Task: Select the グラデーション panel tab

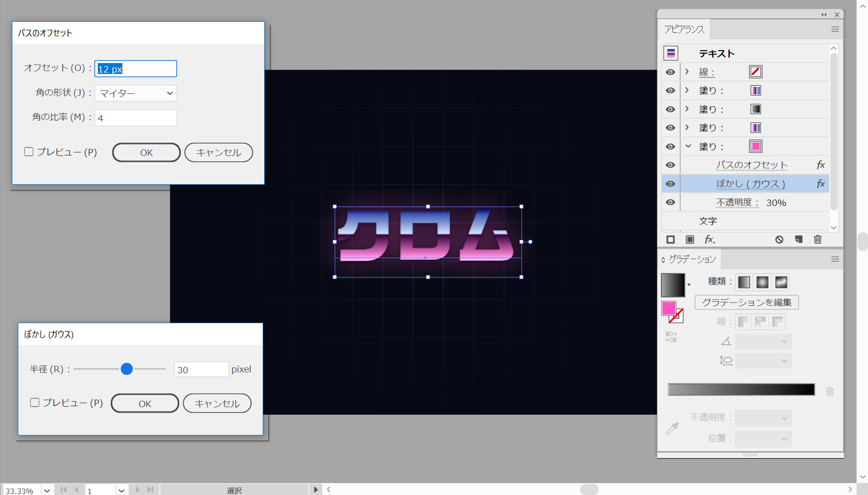Action: point(692,259)
